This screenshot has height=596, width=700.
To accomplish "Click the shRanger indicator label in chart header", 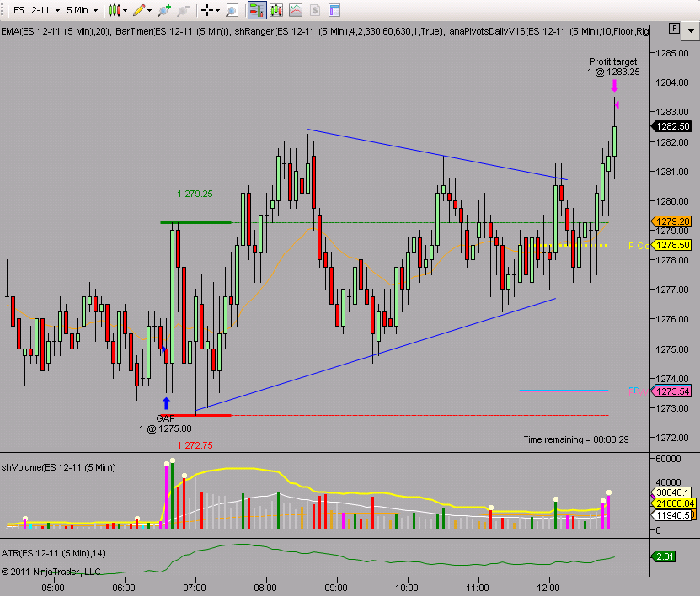I will 339,31.
